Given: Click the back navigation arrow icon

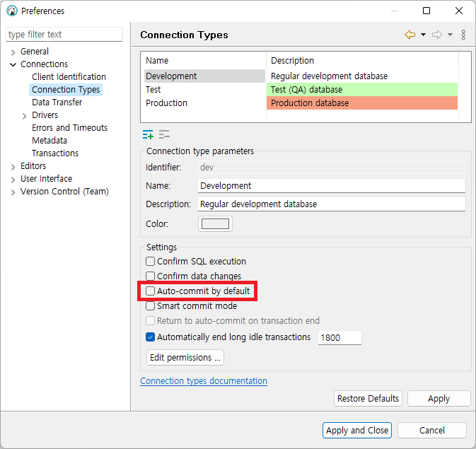Looking at the screenshot, I should click(x=410, y=35).
